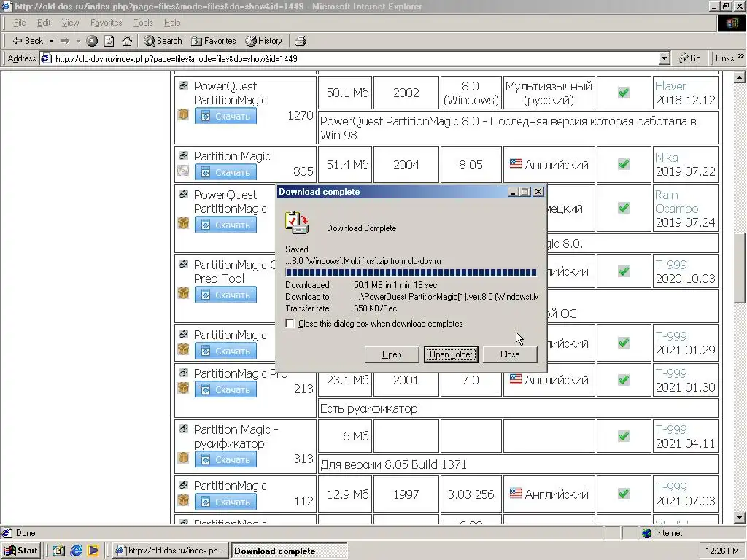Click green checkmark in the 3.03.256 row
The image size is (747, 560).
point(623,494)
